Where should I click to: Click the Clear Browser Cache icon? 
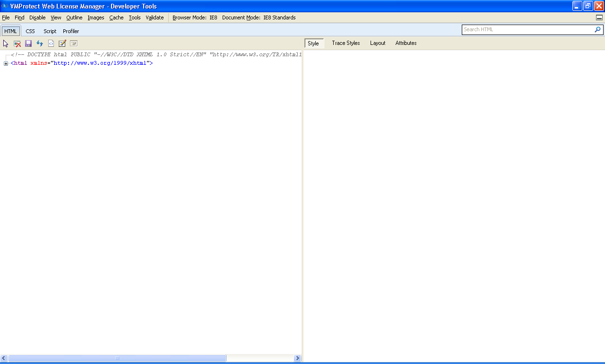(x=17, y=43)
